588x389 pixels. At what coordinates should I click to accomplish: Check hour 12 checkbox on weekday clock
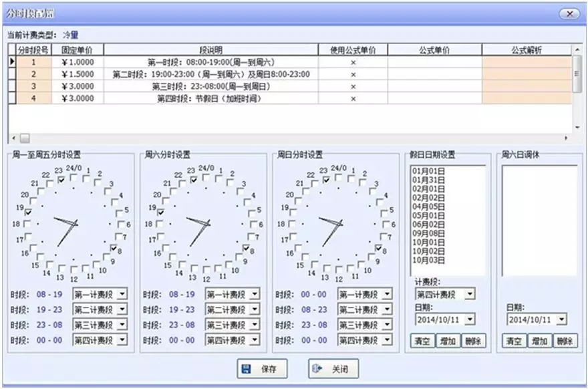point(73,269)
